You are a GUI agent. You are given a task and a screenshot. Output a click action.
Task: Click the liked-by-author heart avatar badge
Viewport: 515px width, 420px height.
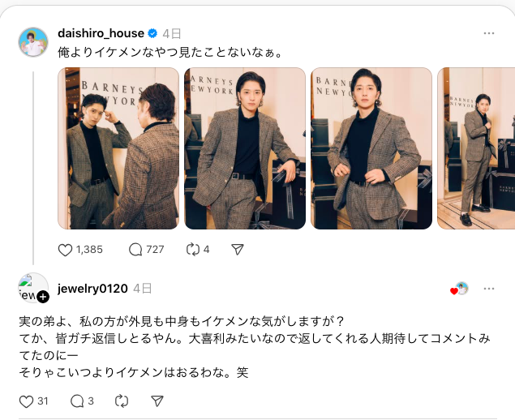459,289
